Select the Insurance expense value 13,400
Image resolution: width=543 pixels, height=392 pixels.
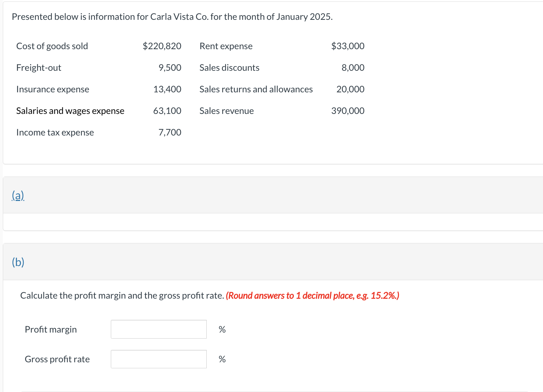(167, 89)
